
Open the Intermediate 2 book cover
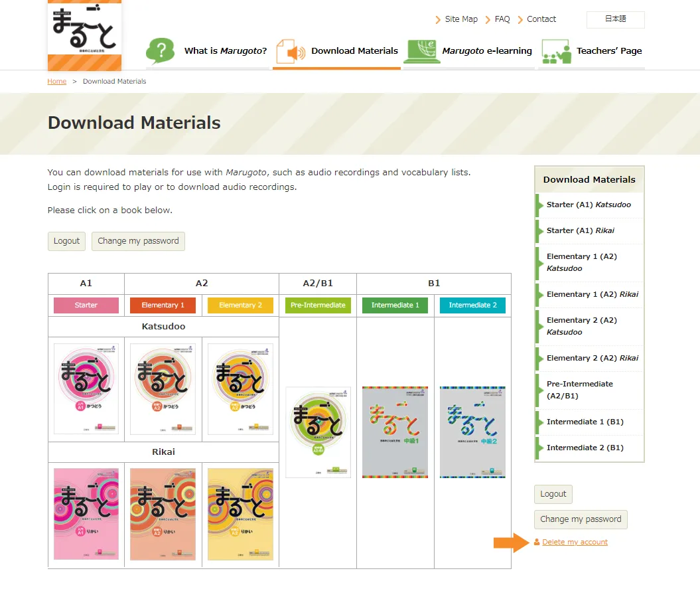click(473, 432)
